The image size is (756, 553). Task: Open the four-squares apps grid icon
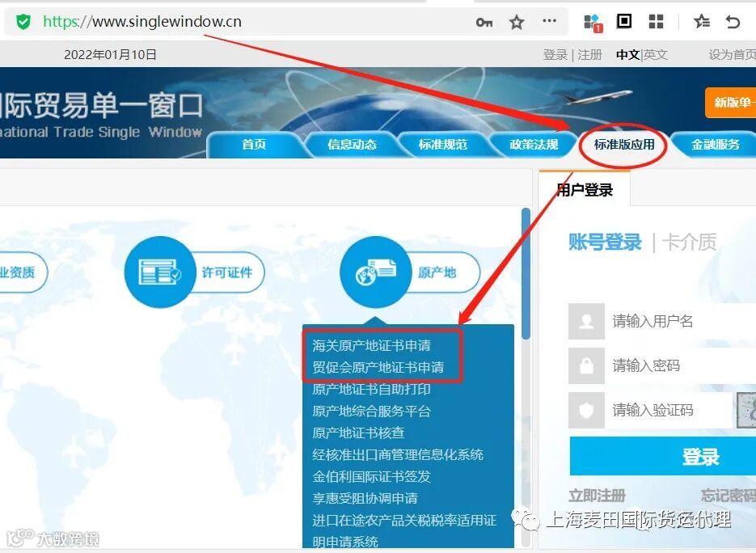[656, 21]
